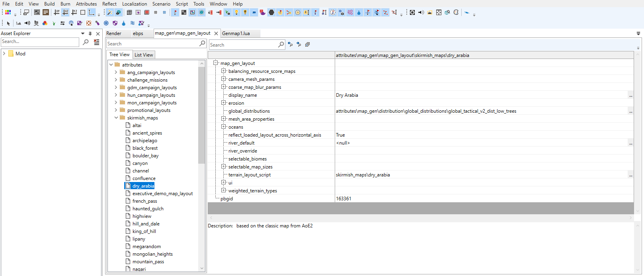Click the ellipsis button for display_name
Image resolution: width=644 pixels, height=276 pixels.
click(x=631, y=95)
